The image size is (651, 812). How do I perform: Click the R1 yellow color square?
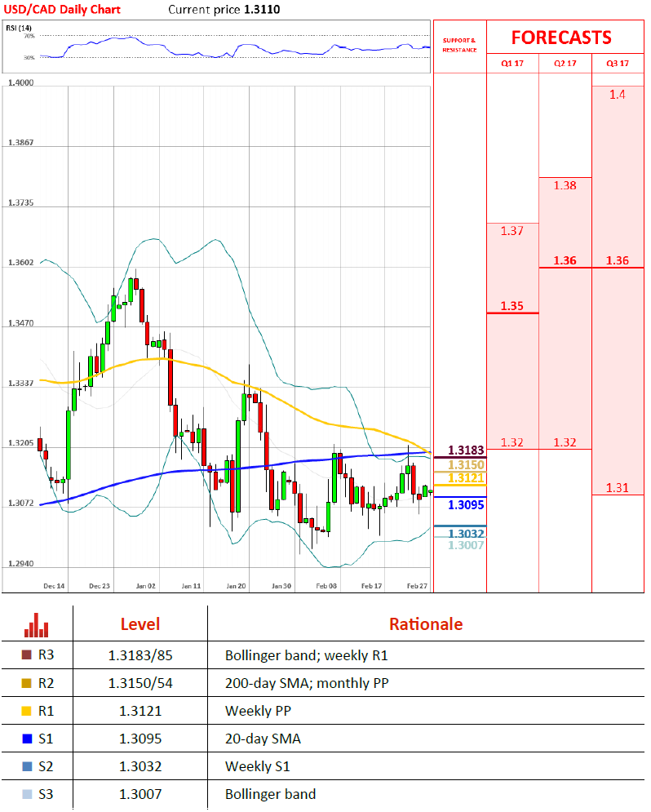coord(27,711)
